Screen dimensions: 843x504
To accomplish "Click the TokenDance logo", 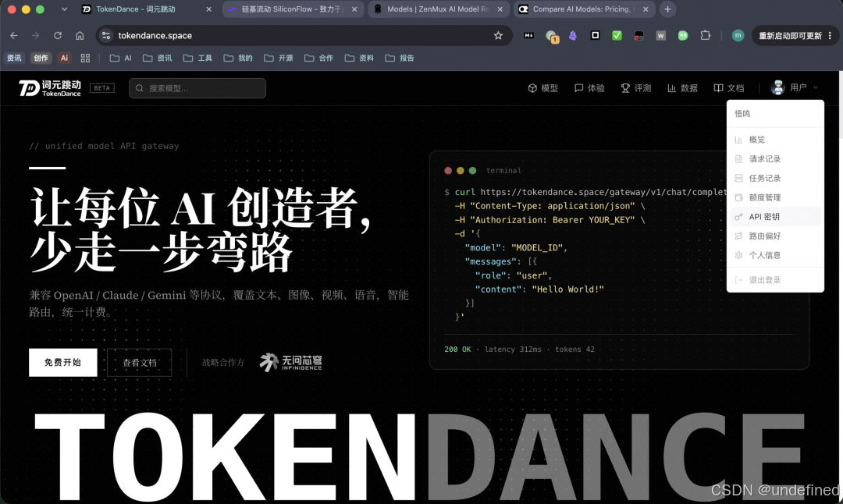I will point(49,88).
